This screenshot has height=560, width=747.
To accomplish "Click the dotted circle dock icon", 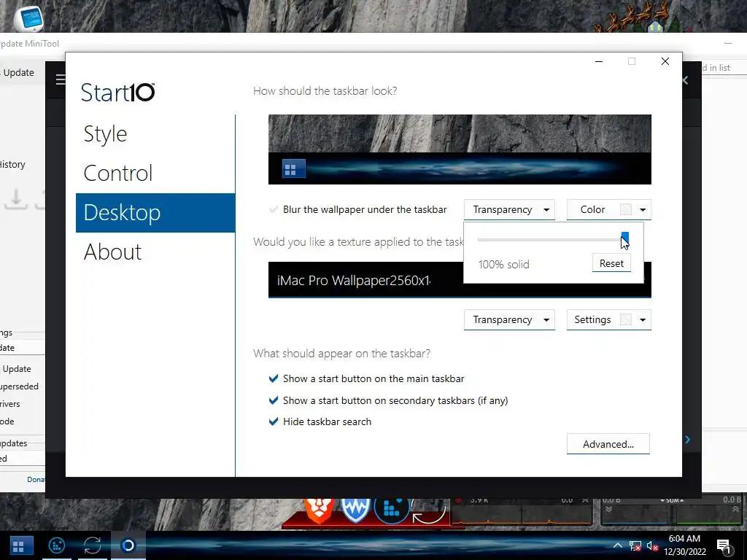I will (x=392, y=510).
